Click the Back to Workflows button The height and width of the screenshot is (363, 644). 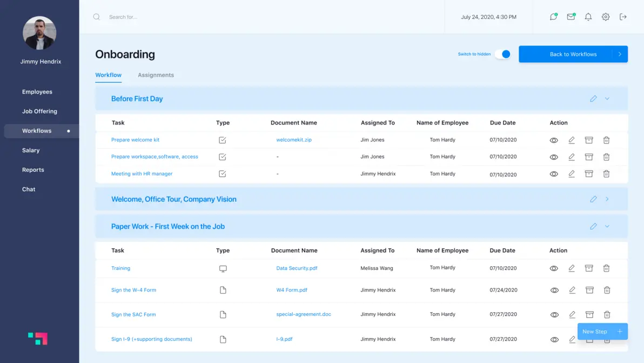point(573,54)
